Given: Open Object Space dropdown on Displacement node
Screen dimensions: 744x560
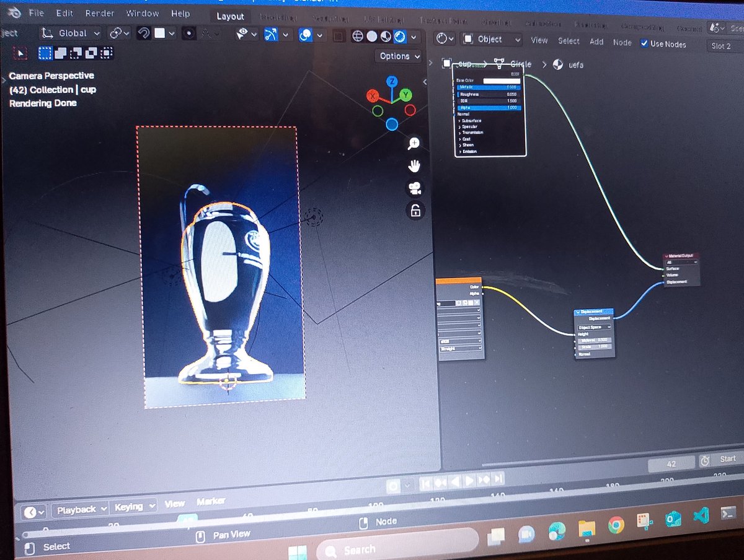Looking at the screenshot, I should click(x=595, y=327).
